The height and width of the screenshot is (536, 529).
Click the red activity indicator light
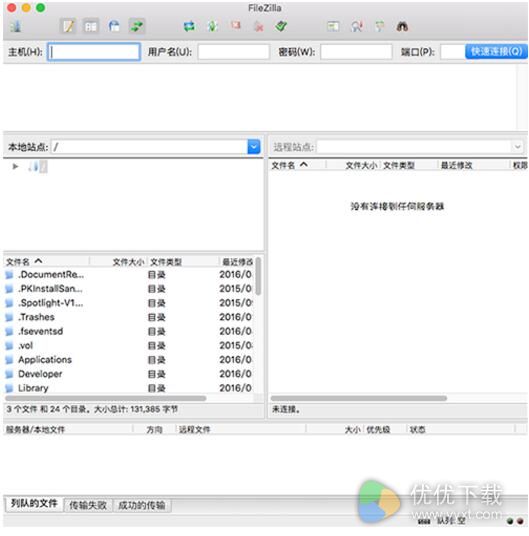pyautogui.click(x=520, y=521)
